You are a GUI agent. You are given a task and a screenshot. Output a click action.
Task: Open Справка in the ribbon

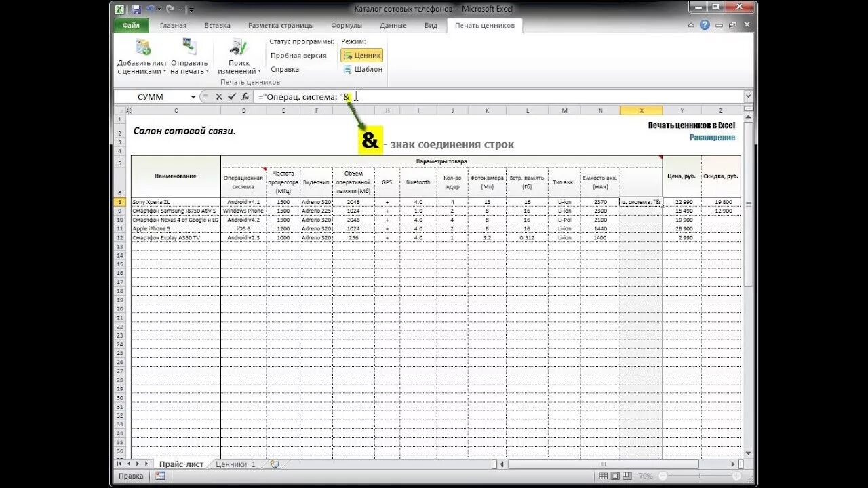(x=285, y=69)
